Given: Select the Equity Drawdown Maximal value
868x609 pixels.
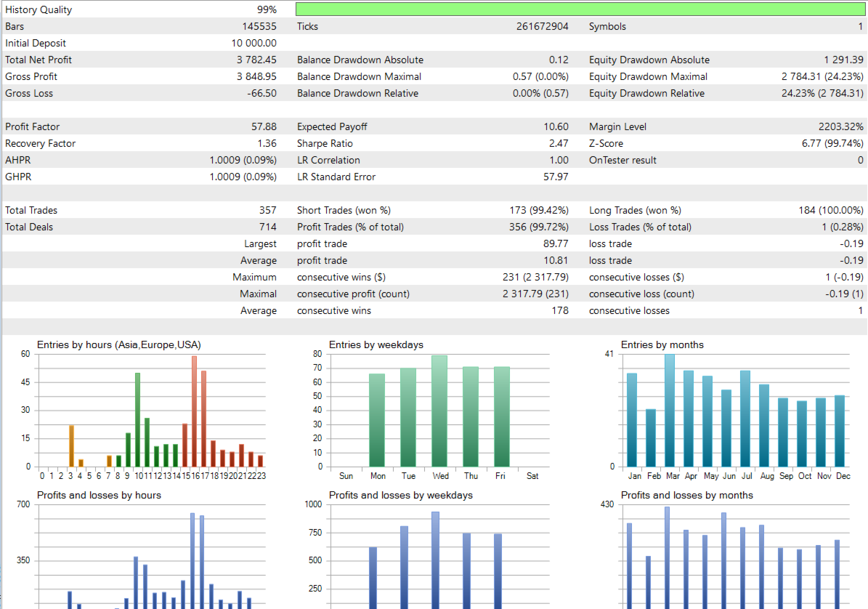Looking at the screenshot, I should pos(822,76).
